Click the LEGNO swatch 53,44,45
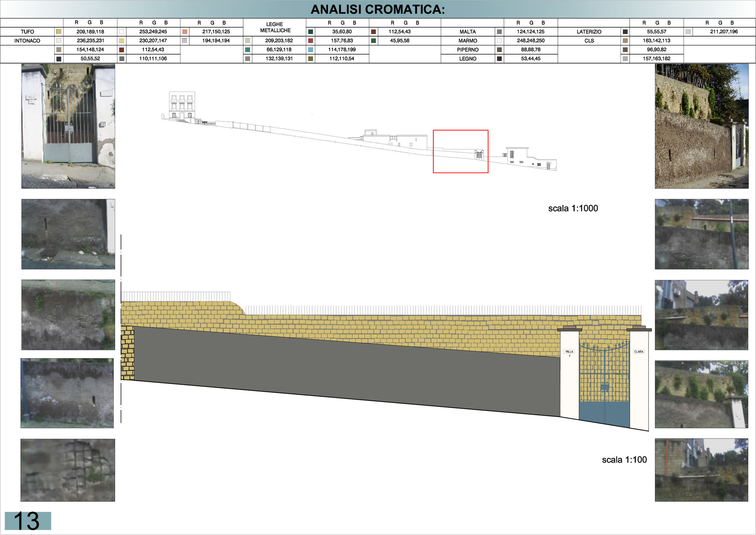This screenshot has height=535, width=756. (x=499, y=58)
